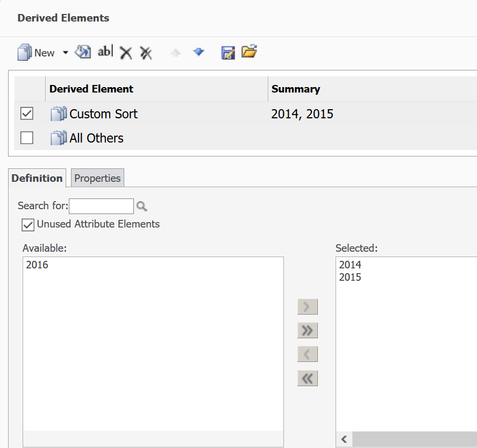Toggle Unused Attribute Elements checkbox
The image size is (477, 448).
click(28, 225)
